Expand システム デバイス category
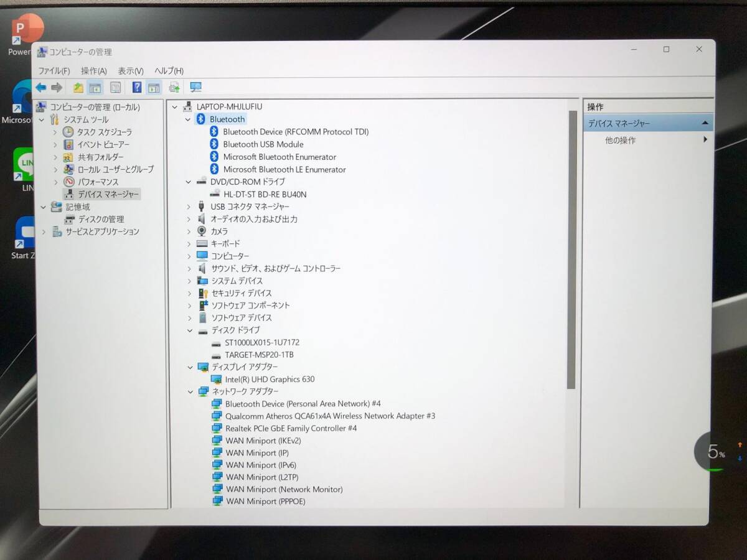 189,281
